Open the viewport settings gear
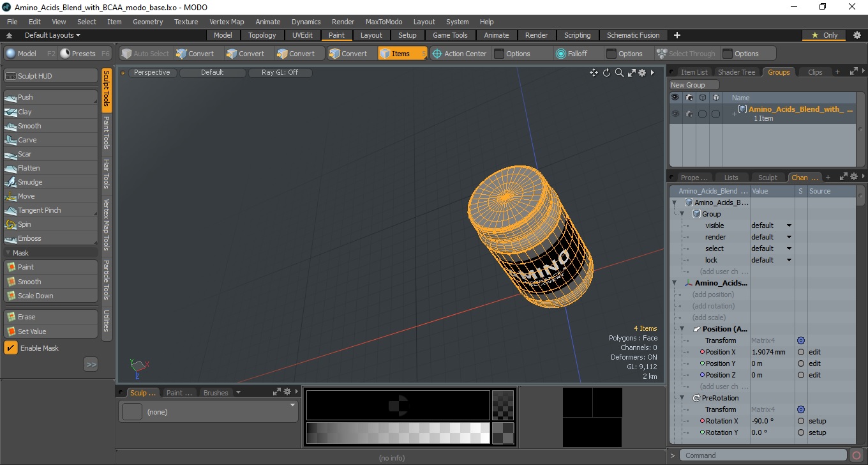Viewport: 868px width, 465px height. point(642,73)
